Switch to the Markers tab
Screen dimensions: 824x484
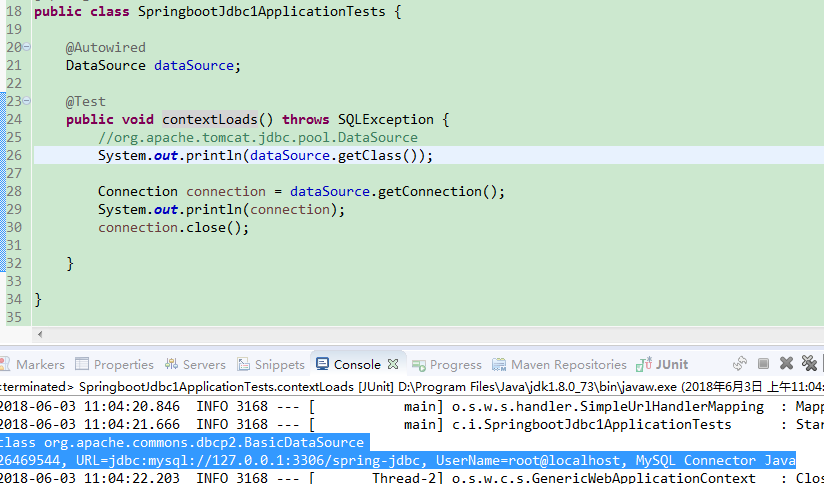33,364
